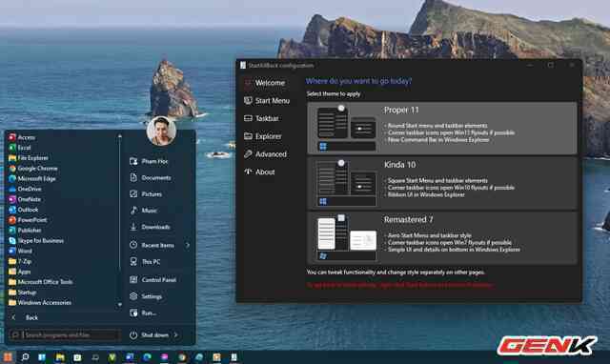The image size is (610, 364).
Task: Select the Kinda 10 theme
Action: click(442, 183)
